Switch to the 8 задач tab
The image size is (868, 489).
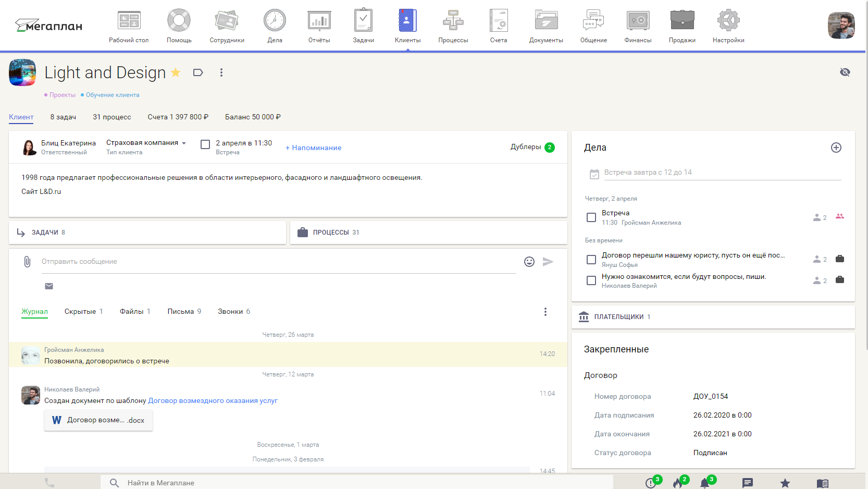point(63,117)
